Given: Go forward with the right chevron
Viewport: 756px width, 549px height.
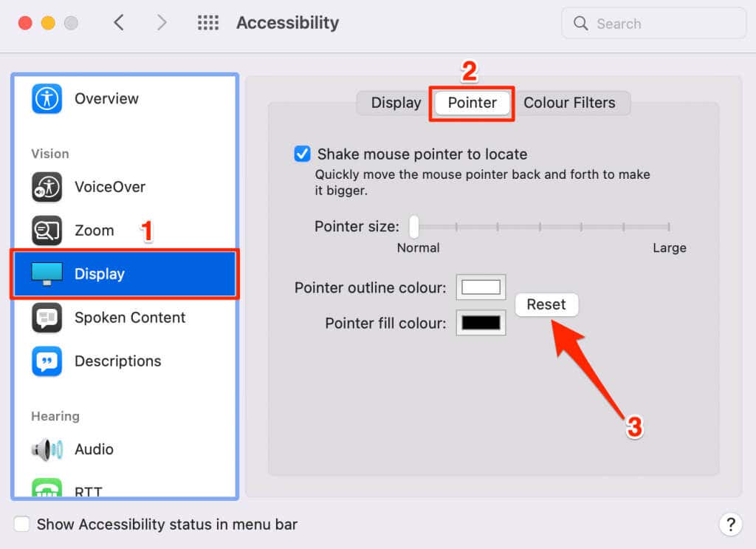Looking at the screenshot, I should coord(162,23).
